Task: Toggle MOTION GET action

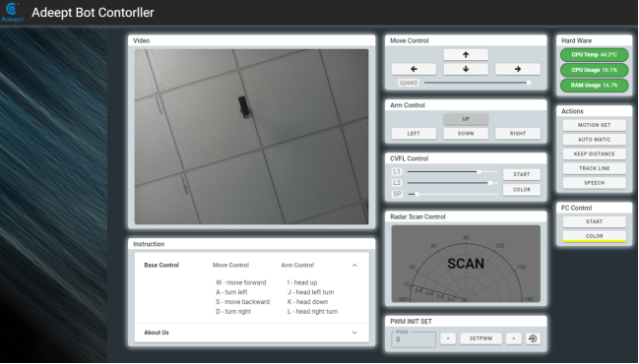Action: click(594, 125)
